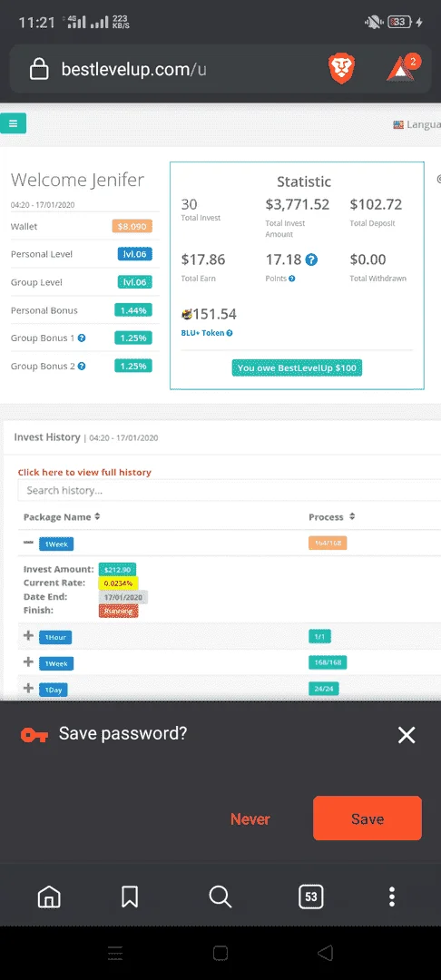Click the red Running status badge
The width and height of the screenshot is (441, 980).
coord(118,611)
